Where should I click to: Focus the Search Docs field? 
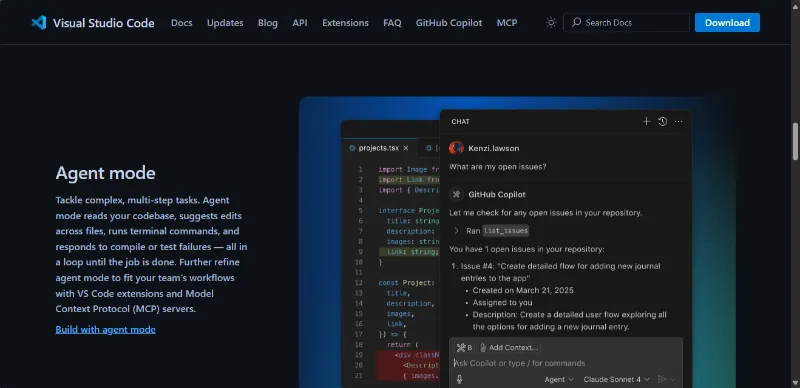[x=627, y=22]
